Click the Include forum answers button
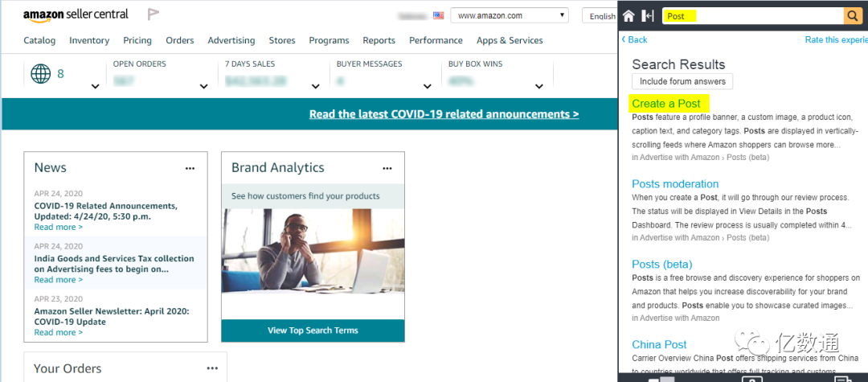The width and height of the screenshot is (868, 382). (682, 81)
